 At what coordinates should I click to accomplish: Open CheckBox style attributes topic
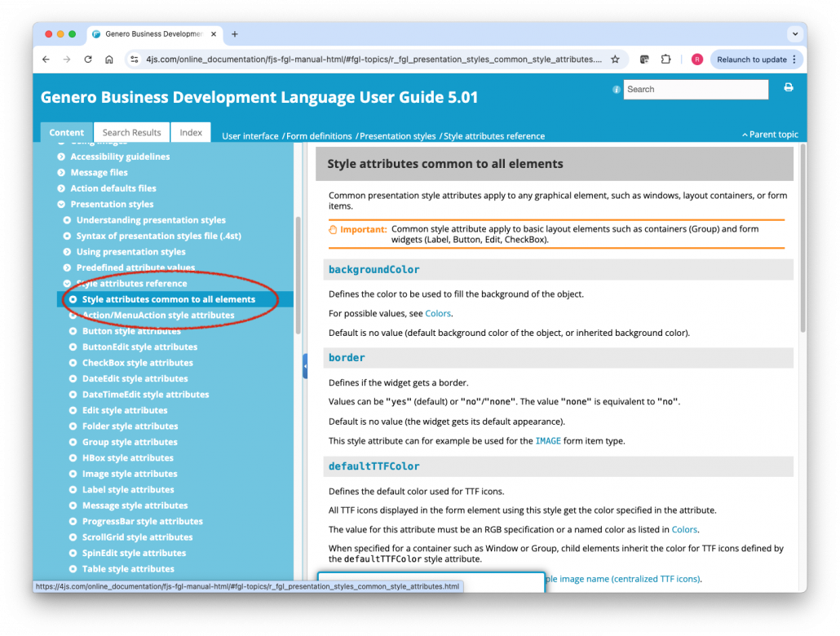[138, 363]
